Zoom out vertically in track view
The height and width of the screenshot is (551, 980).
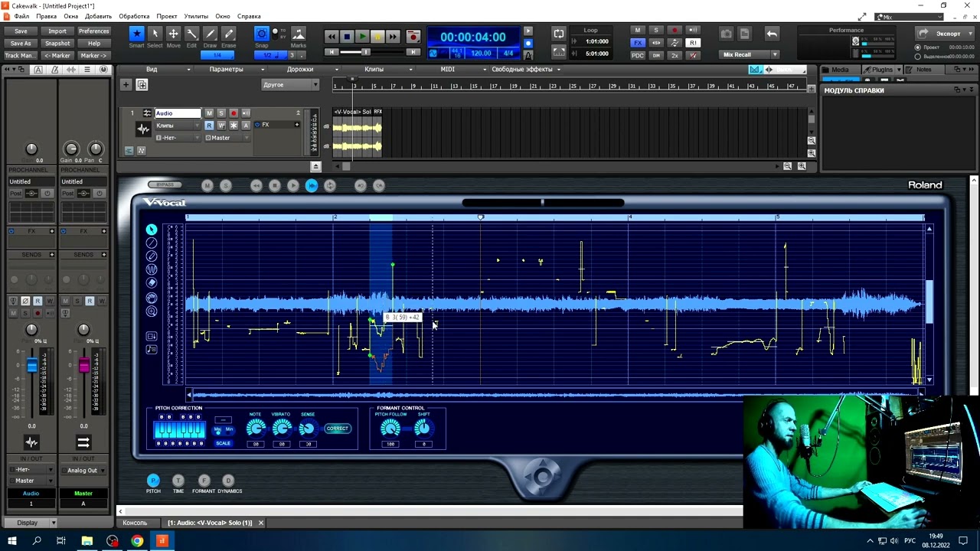812,141
